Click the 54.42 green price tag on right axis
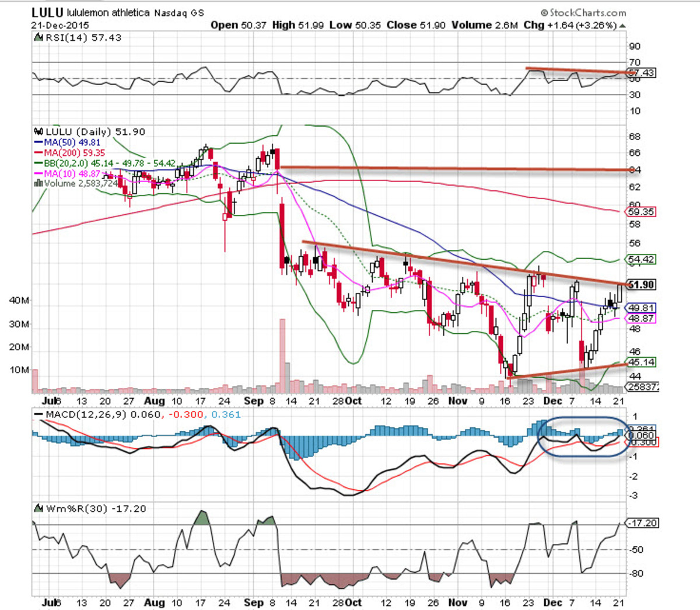Viewport: 700px width, 610px height. tap(642, 259)
